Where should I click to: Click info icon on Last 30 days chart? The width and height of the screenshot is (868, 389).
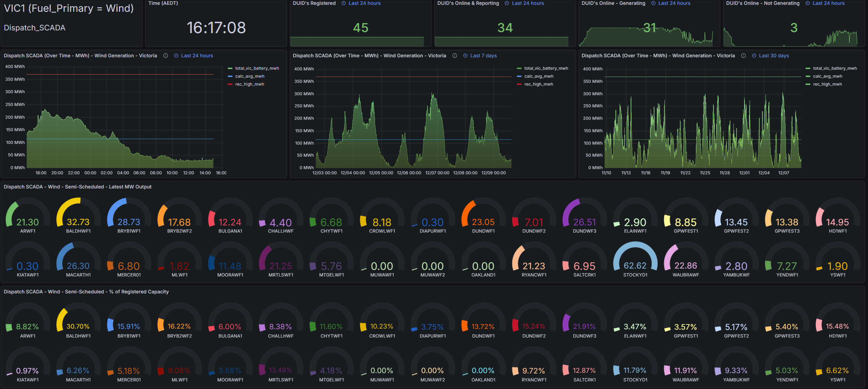(x=743, y=56)
